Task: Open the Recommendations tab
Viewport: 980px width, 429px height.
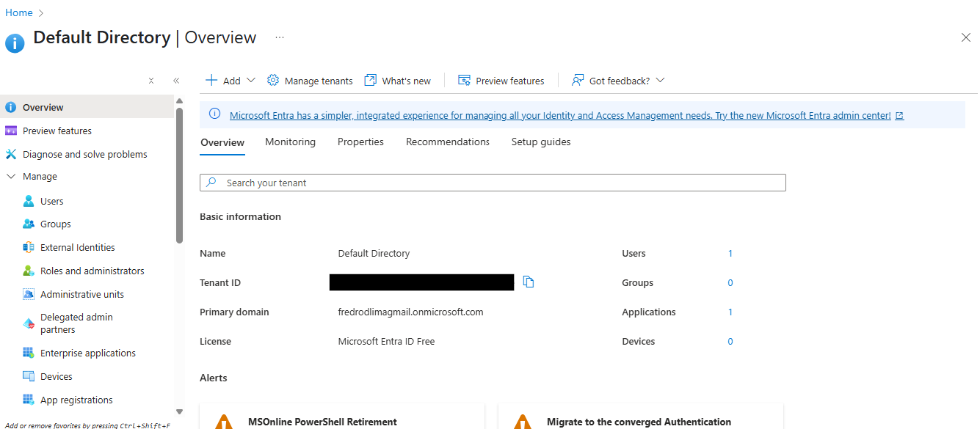Action: (x=448, y=142)
